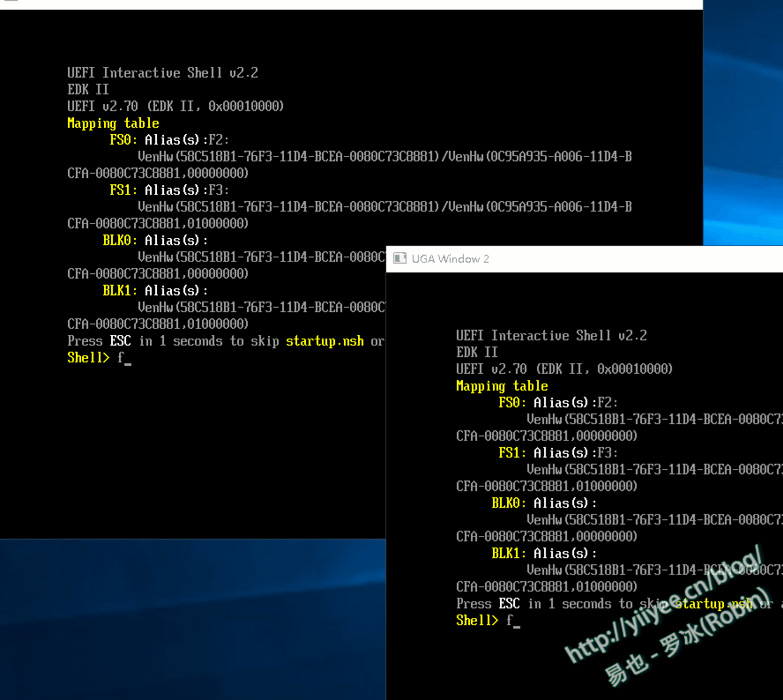Viewport: 783px width, 700px height.
Task: Click 'CFA-0080C73C8881,00000000)' under FS0 in back window
Action: tap(158, 174)
